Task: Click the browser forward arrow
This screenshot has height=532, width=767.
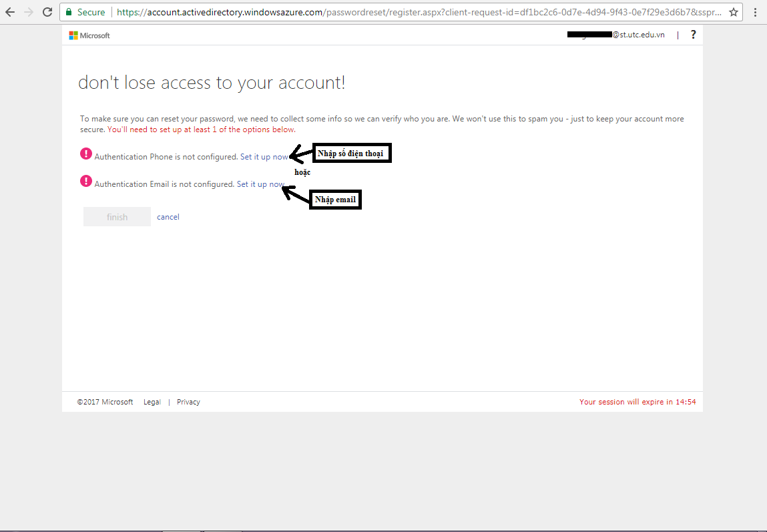Action: click(x=29, y=12)
